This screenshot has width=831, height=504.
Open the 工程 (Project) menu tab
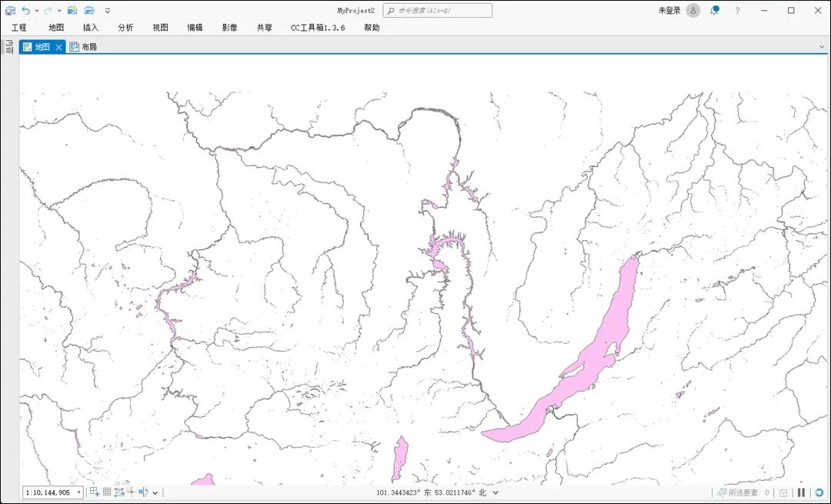click(x=19, y=28)
